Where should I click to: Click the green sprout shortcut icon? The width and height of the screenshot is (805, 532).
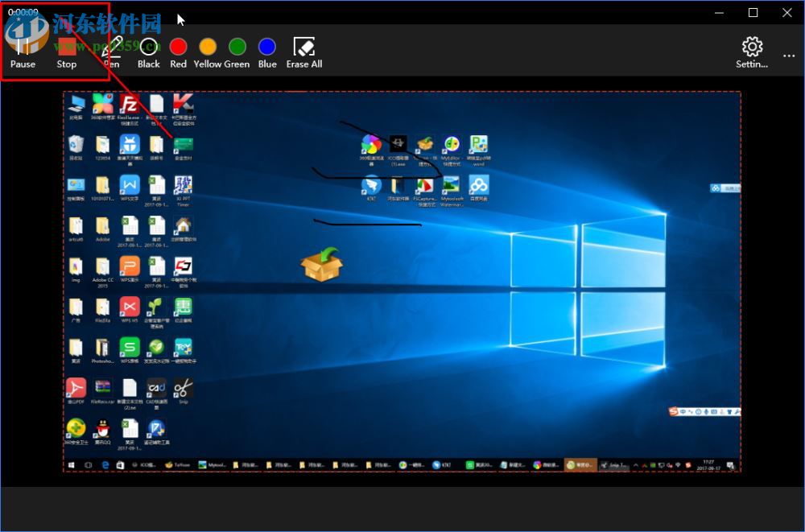click(x=157, y=313)
